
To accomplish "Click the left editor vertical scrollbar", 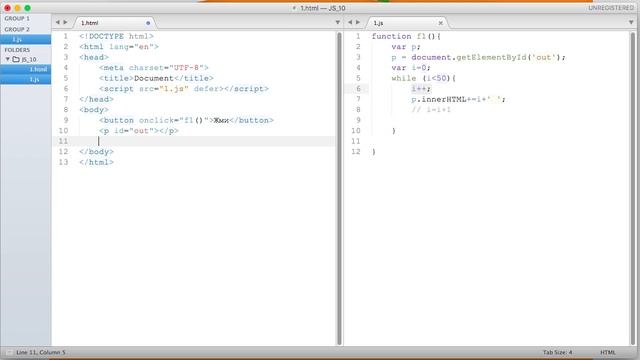I will pyautogui.click(x=339, y=189).
